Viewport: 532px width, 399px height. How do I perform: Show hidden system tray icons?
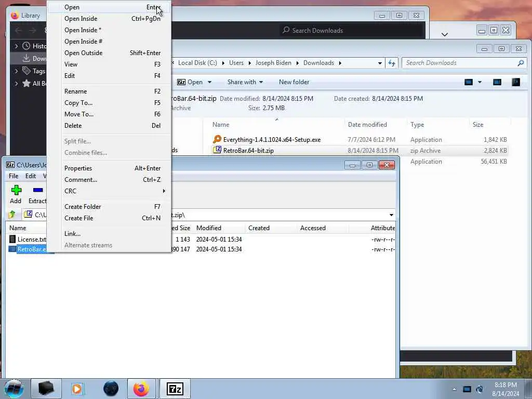click(x=454, y=389)
